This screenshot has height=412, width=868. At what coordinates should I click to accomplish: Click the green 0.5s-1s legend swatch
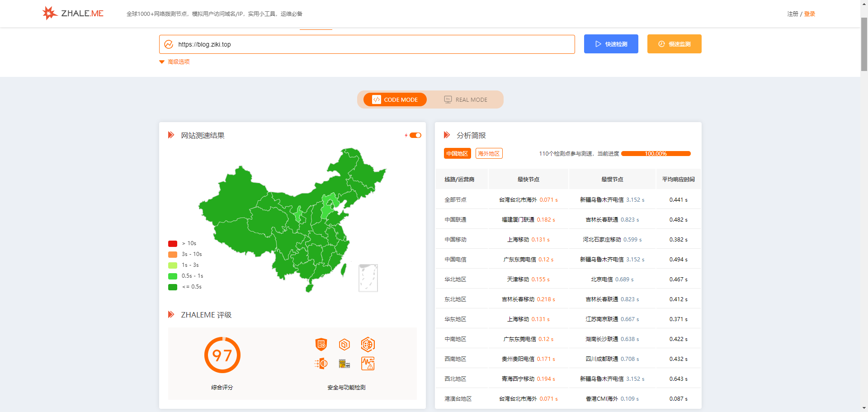(173, 276)
